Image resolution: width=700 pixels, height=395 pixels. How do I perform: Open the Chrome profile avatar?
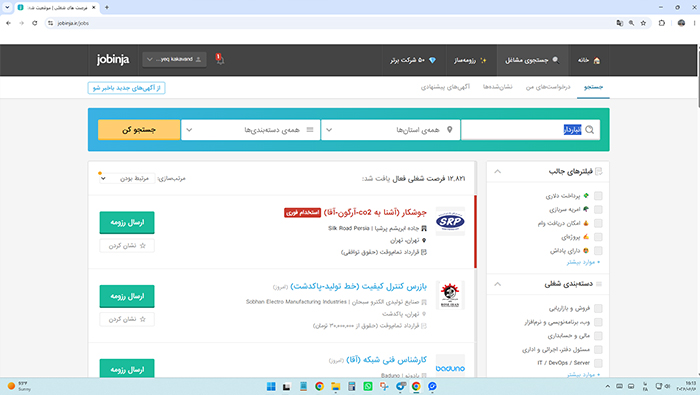pyautogui.click(x=681, y=23)
